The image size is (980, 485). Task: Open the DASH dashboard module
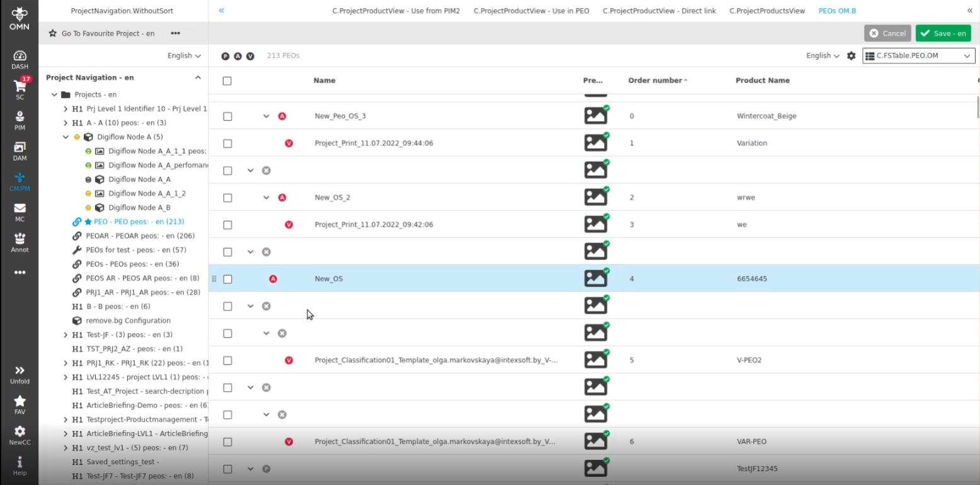(x=20, y=59)
